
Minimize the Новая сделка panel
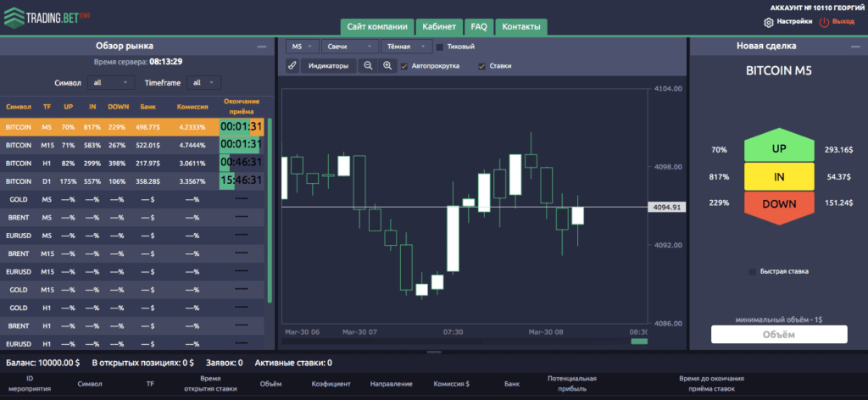(x=853, y=47)
